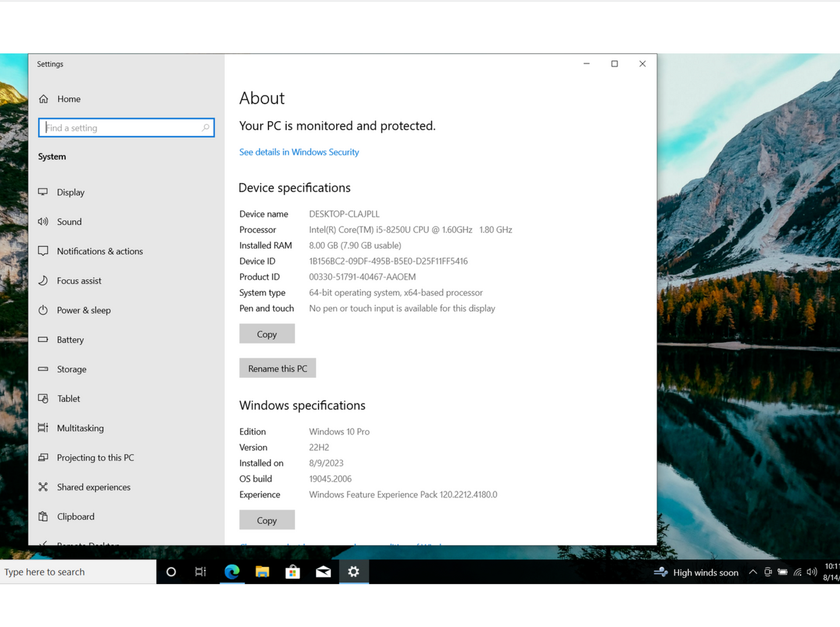Show hidden system tray icons
Image resolution: width=840 pixels, height=627 pixels.
(x=752, y=572)
